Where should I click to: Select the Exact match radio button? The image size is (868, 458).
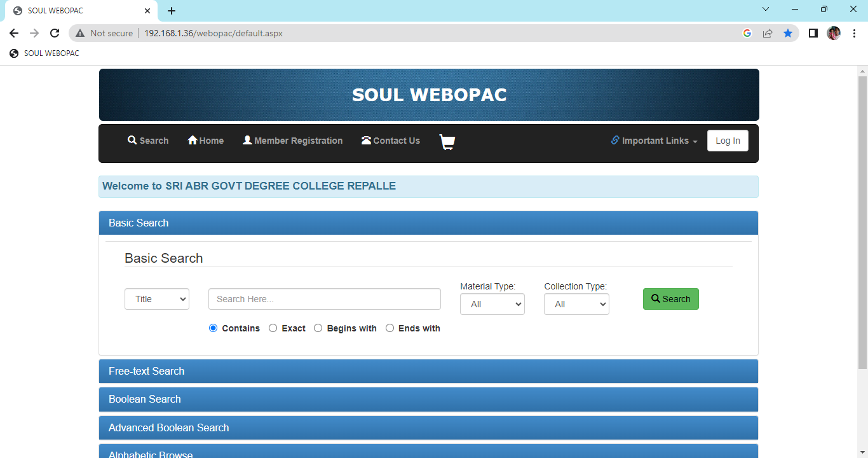pos(273,328)
